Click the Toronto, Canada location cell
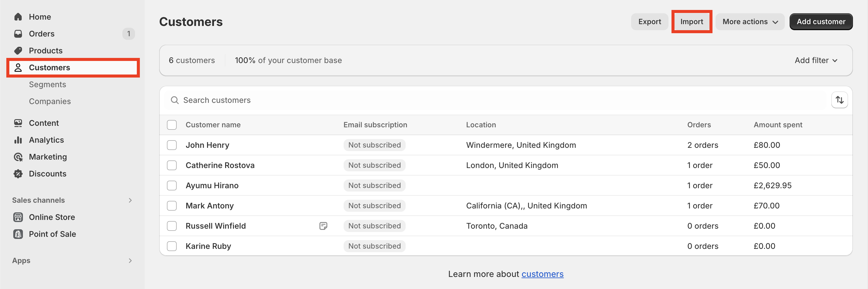The height and width of the screenshot is (289, 868). click(x=497, y=226)
